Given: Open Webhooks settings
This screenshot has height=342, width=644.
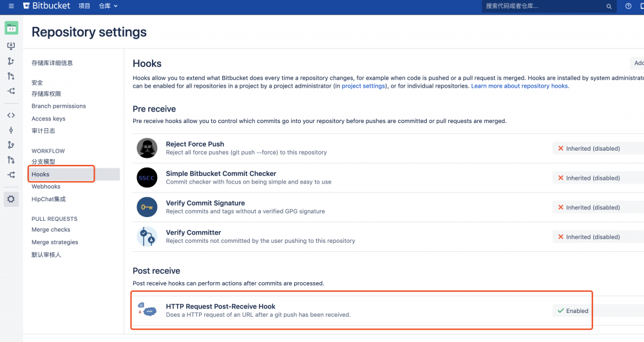Looking at the screenshot, I should (46, 186).
